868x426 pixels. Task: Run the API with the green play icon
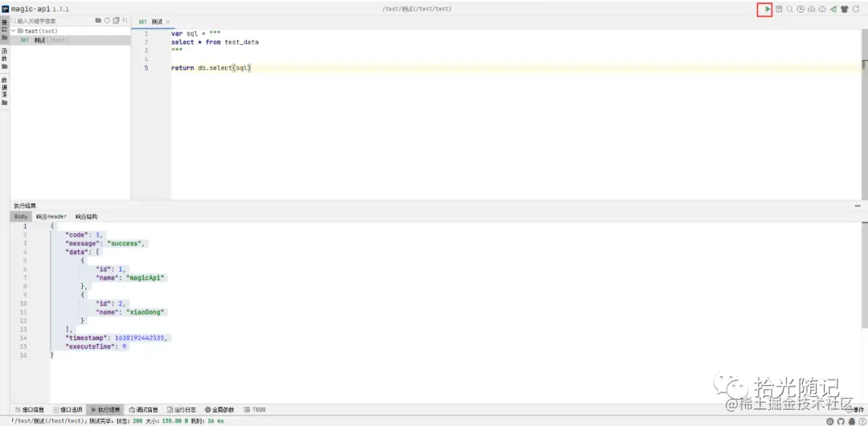point(768,10)
